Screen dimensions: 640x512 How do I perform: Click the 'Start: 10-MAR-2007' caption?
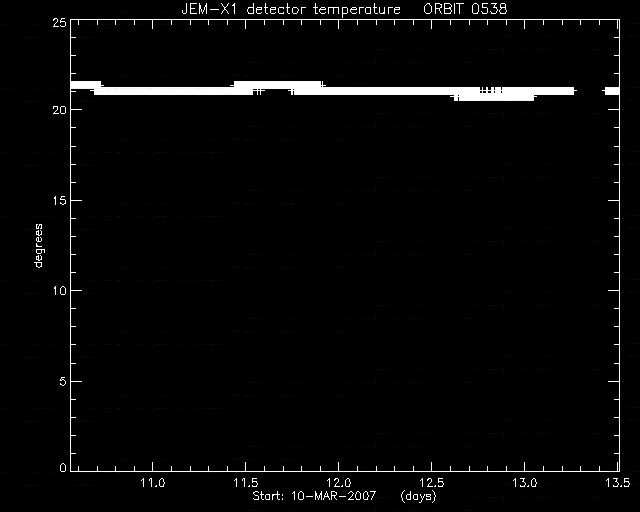314,496
